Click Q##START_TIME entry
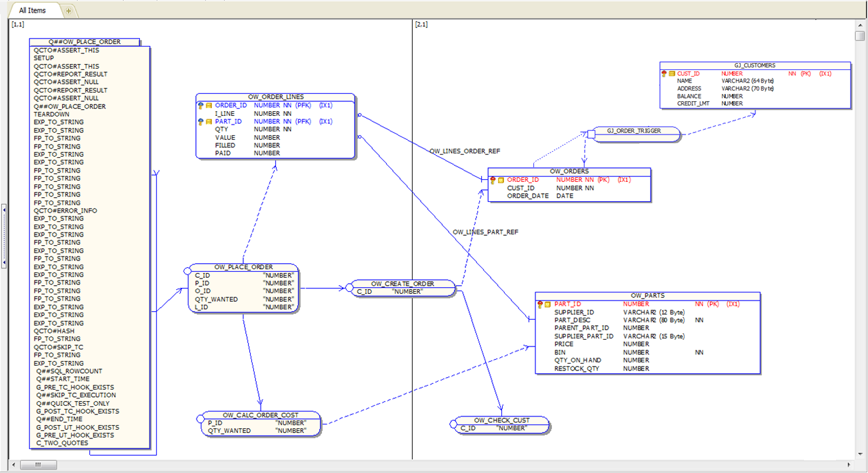 63,379
